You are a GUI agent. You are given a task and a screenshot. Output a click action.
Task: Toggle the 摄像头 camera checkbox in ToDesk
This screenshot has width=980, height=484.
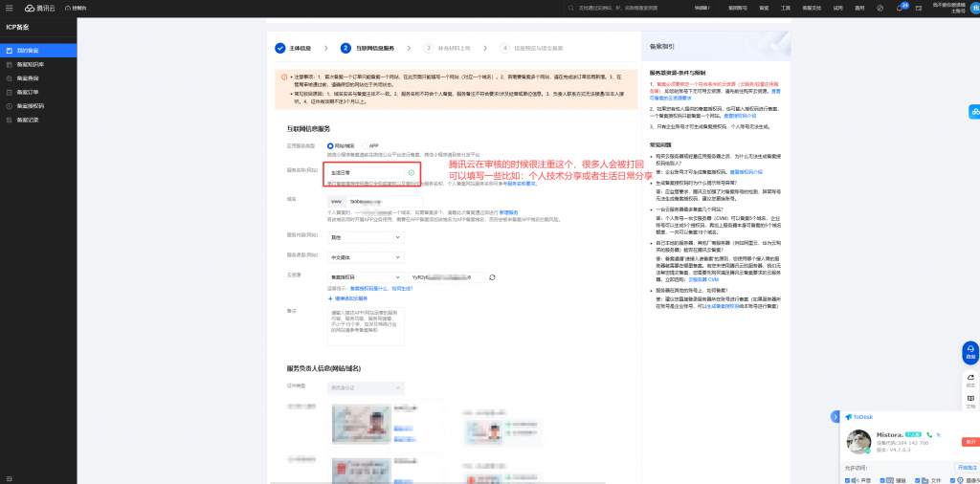(952, 481)
